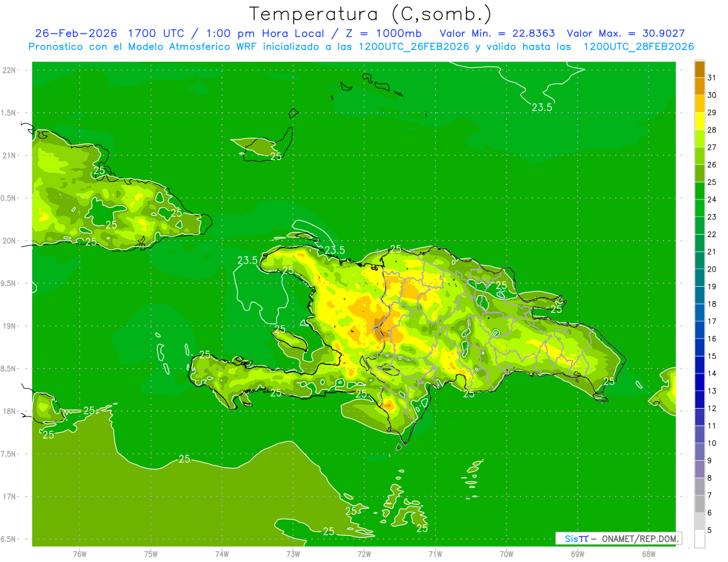Click the purple legend swatch between 9 and 10

click(699, 452)
